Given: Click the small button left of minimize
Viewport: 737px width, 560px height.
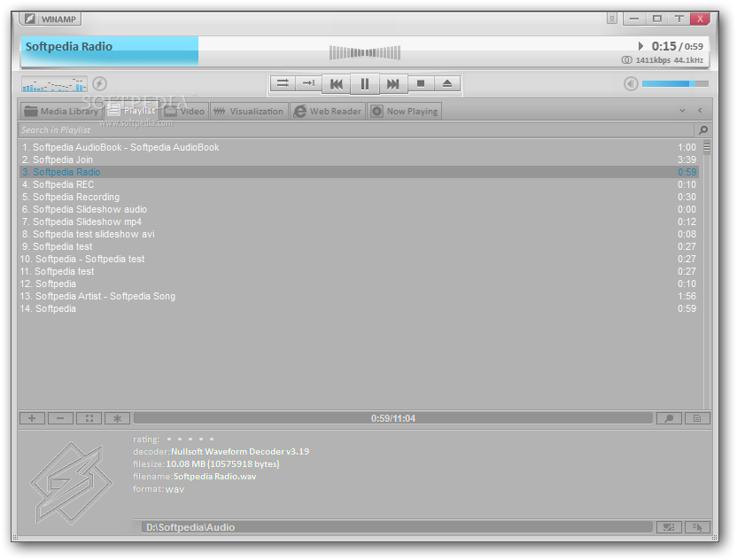Looking at the screenshot, I should tap(611, 19).
